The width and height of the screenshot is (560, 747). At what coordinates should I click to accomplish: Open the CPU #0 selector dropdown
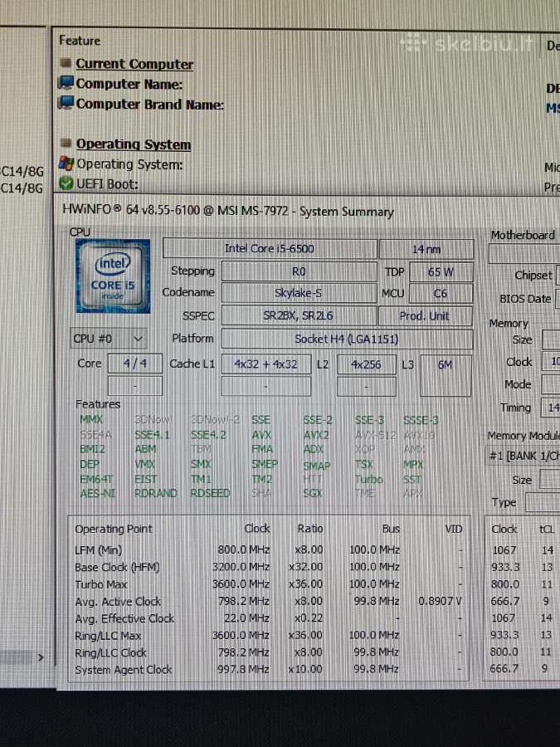click(108, 339)
